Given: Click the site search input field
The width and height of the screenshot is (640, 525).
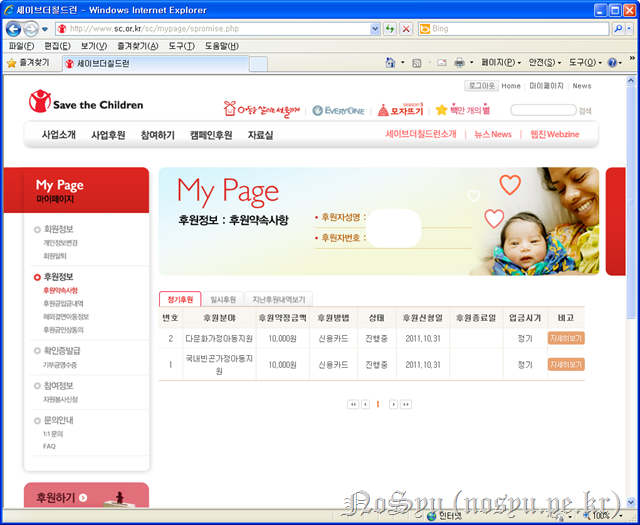Looking at the screenshot, I should pyautogui.click(x=542, y=110).
